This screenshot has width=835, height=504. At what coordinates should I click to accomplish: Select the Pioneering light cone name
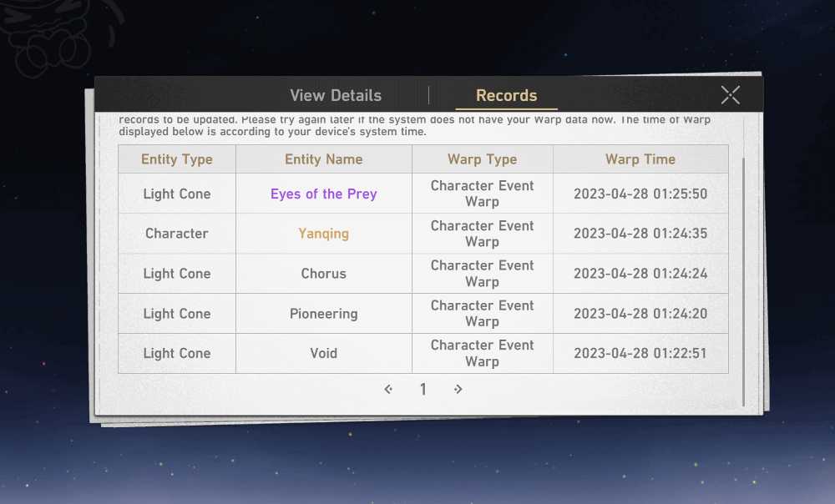coord(324,314)
